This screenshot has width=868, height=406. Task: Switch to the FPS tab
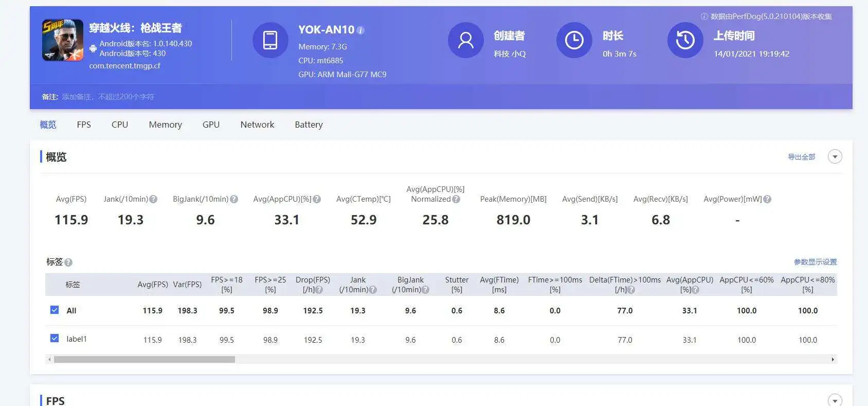[x=84, y=125]
